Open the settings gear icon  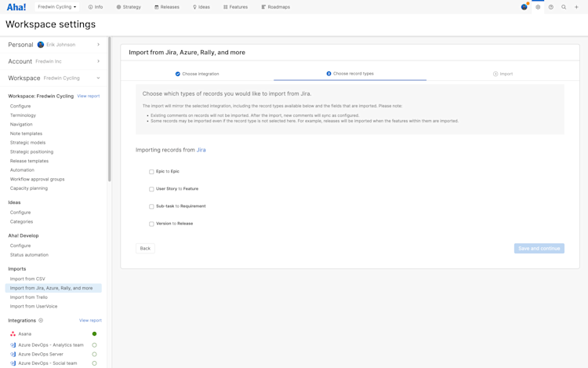[x=538, y=7]
